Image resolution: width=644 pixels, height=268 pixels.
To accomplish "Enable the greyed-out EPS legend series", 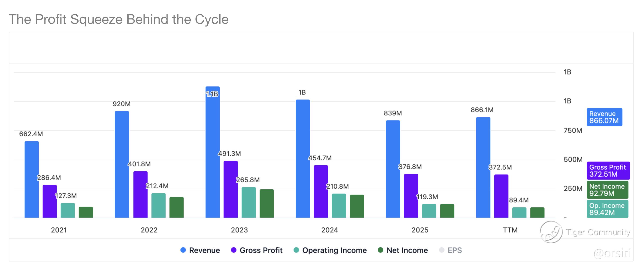I will (451, 250).
